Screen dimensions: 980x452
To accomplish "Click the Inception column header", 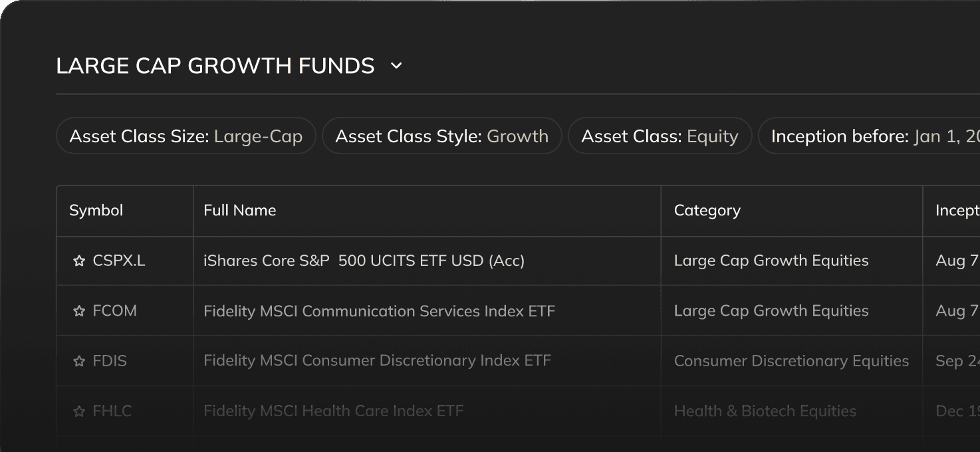I will [x=957, y=211].
